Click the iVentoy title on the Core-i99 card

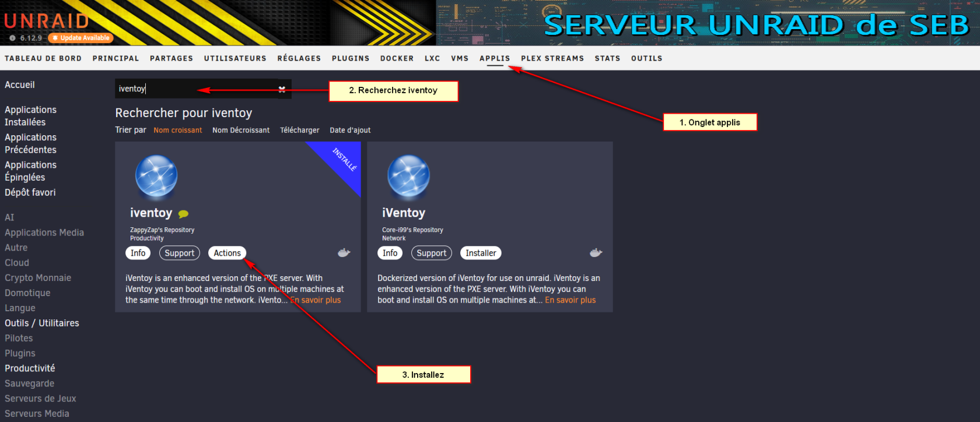(404, 213)
